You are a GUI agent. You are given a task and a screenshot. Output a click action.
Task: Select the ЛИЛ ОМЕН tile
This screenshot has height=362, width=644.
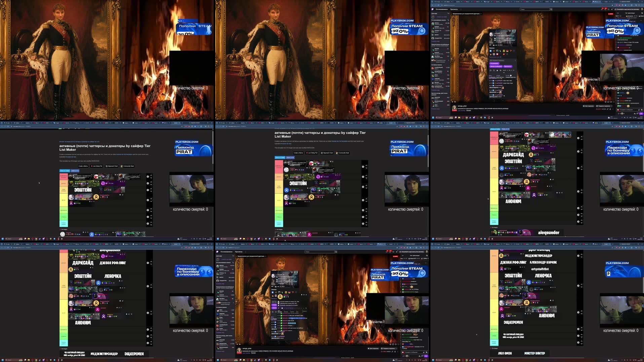point(505,353)
